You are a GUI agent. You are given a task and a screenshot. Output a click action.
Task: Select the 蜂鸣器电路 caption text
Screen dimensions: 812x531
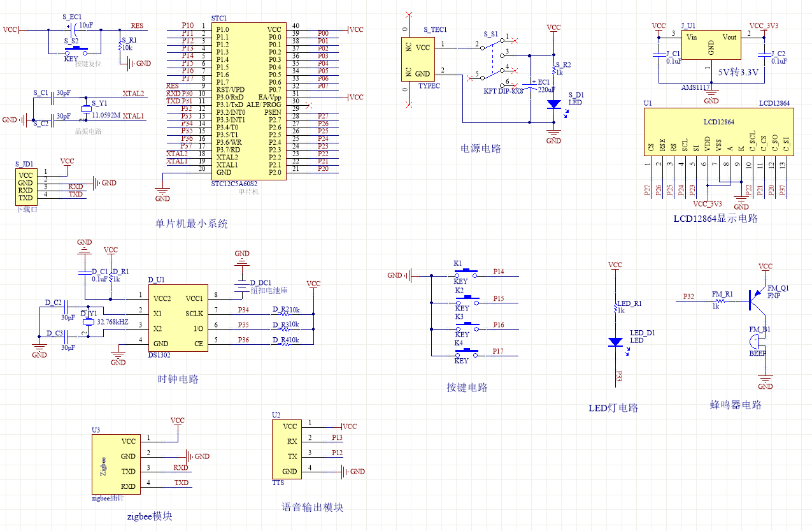[736, 405]
